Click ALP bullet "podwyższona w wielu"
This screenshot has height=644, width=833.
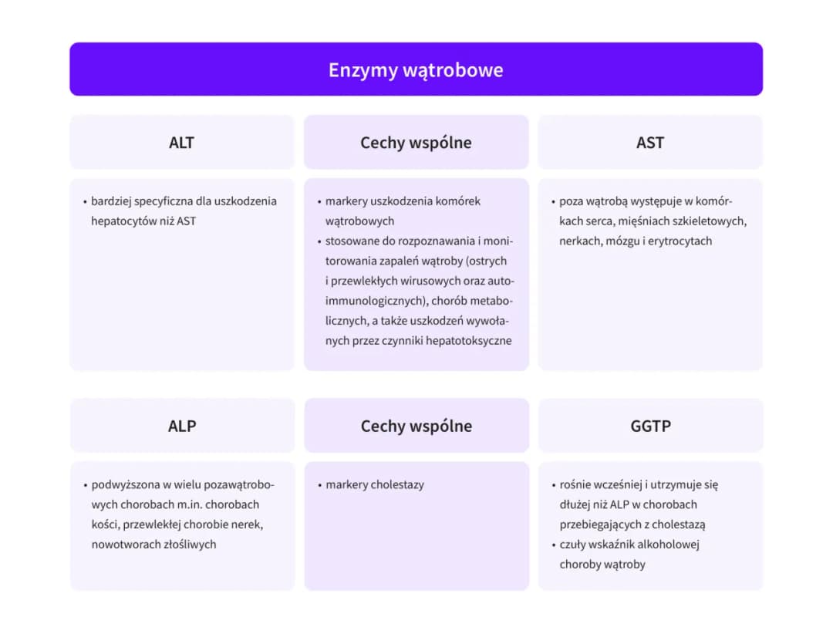(182, 485)
